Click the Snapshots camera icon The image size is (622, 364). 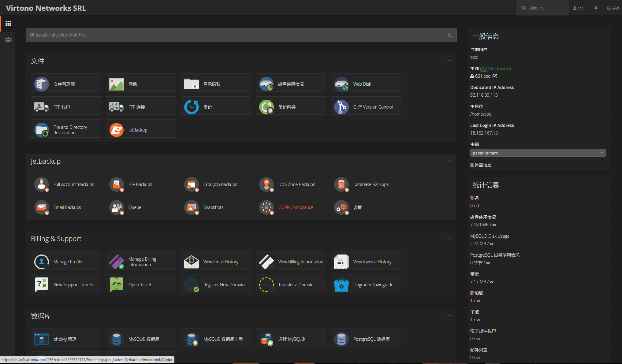coord(192,207)
